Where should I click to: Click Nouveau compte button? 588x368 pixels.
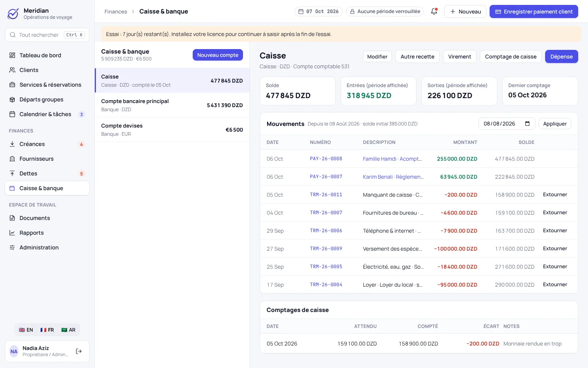[218, 55]
